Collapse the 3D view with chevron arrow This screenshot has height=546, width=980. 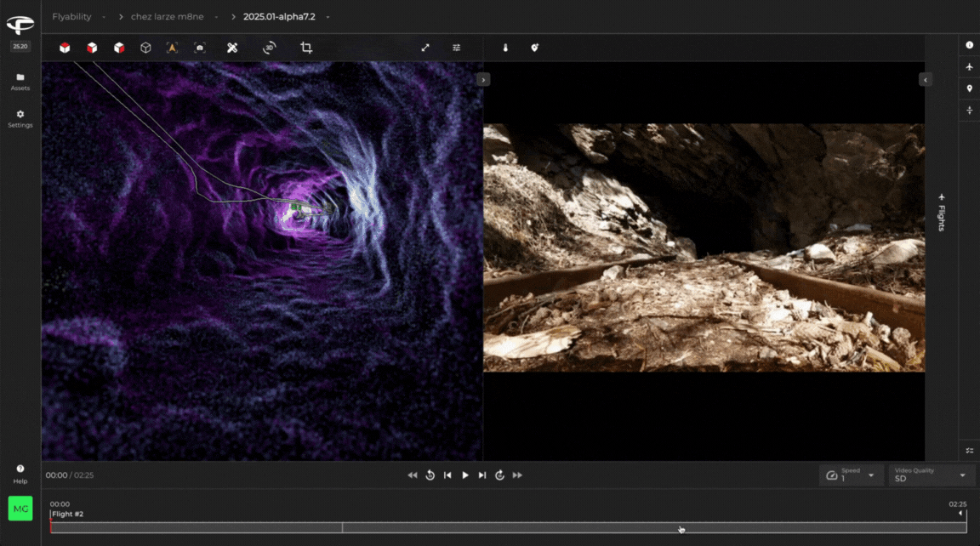coord(483,80)
